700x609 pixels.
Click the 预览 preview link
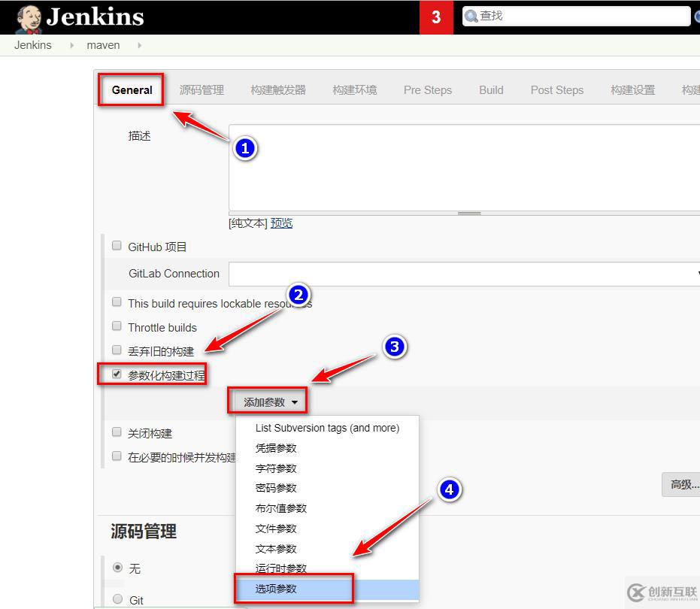tap(282, 223)
